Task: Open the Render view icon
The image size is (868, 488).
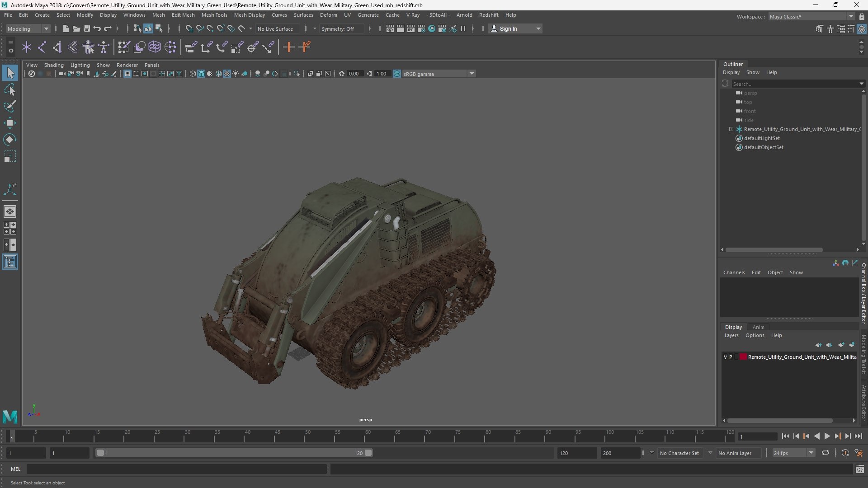Action: click(390, 28)
